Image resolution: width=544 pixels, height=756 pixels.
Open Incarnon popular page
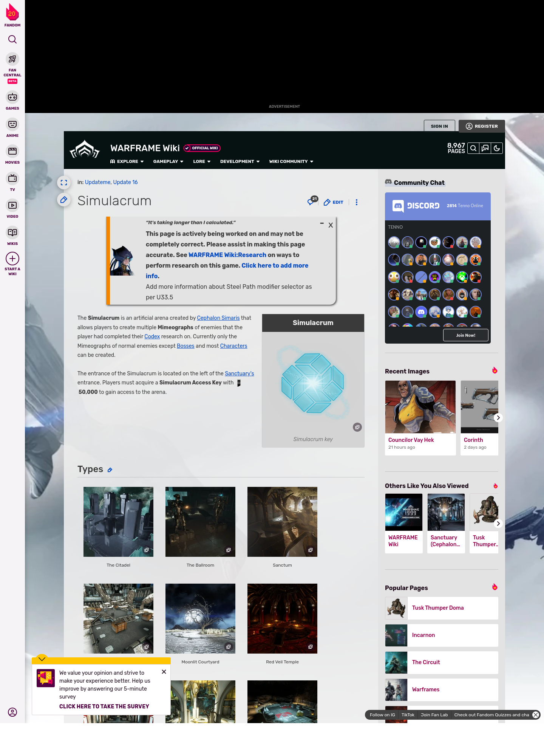tap(442, 635)
